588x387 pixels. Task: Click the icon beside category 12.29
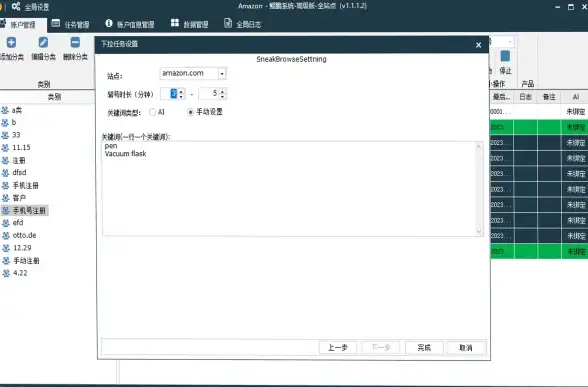tap(6, 248)
